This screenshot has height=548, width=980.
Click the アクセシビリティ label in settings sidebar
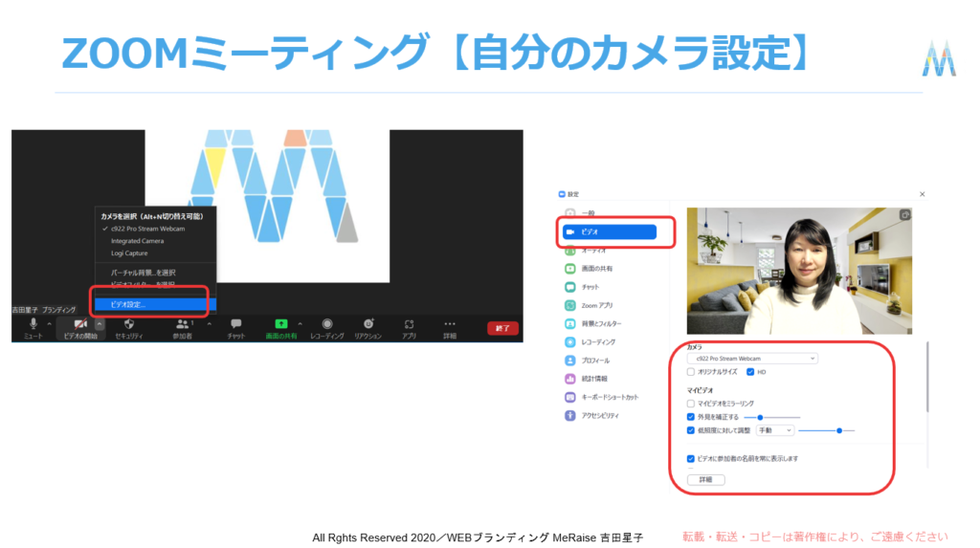(600, 415)
